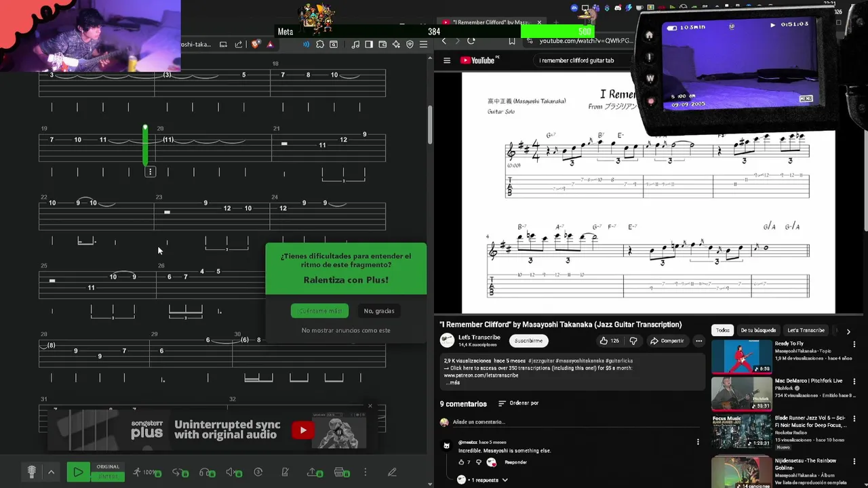The image size is (868, 488).
Task: Click No mostrar anuncios como este
Action: (x=346, y=330)
